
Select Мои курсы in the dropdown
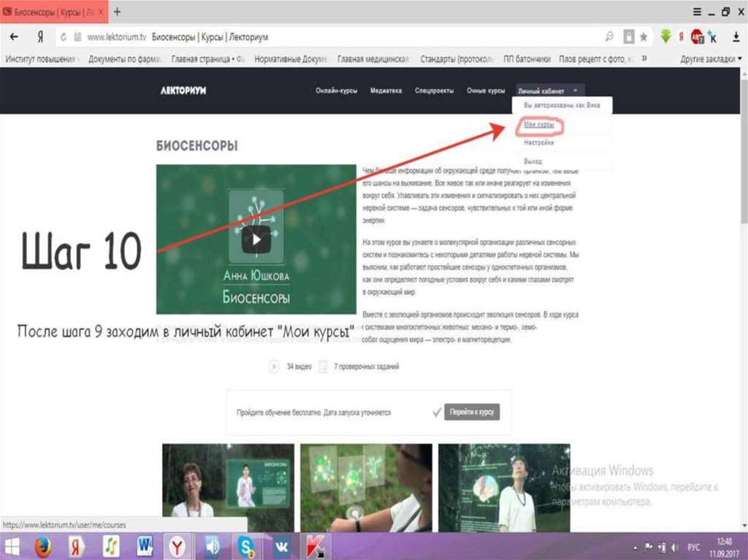[539, 125]
